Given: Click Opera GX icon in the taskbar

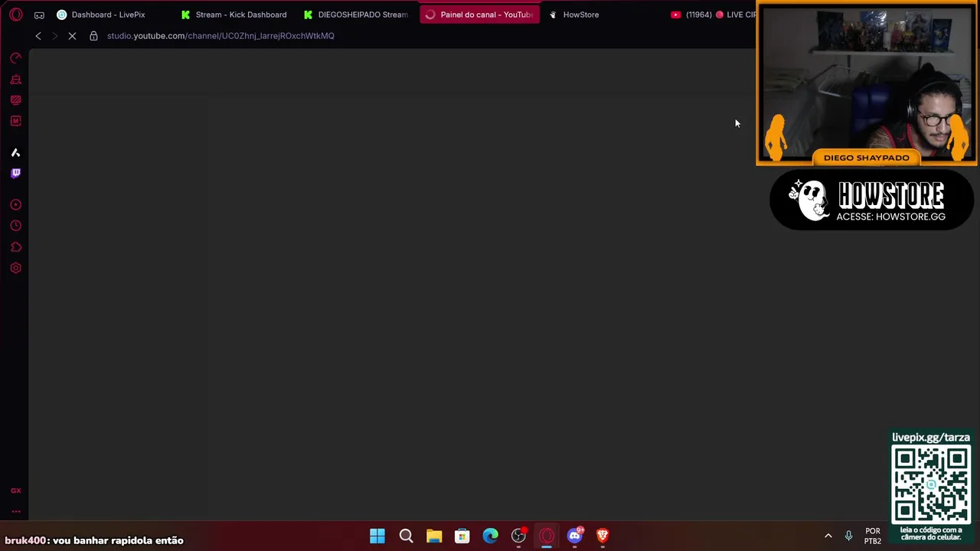Looking at the screenshot, I should click(x=547, y=536).
